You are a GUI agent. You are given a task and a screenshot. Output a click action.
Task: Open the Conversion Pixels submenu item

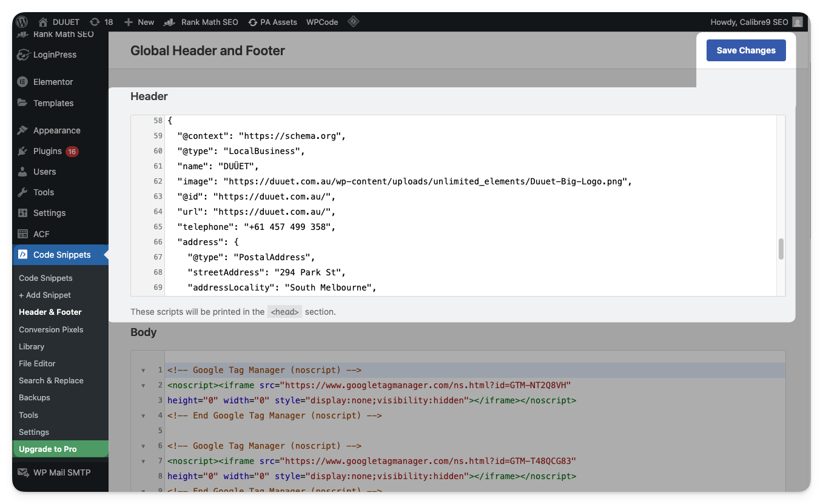pos(51,329)
